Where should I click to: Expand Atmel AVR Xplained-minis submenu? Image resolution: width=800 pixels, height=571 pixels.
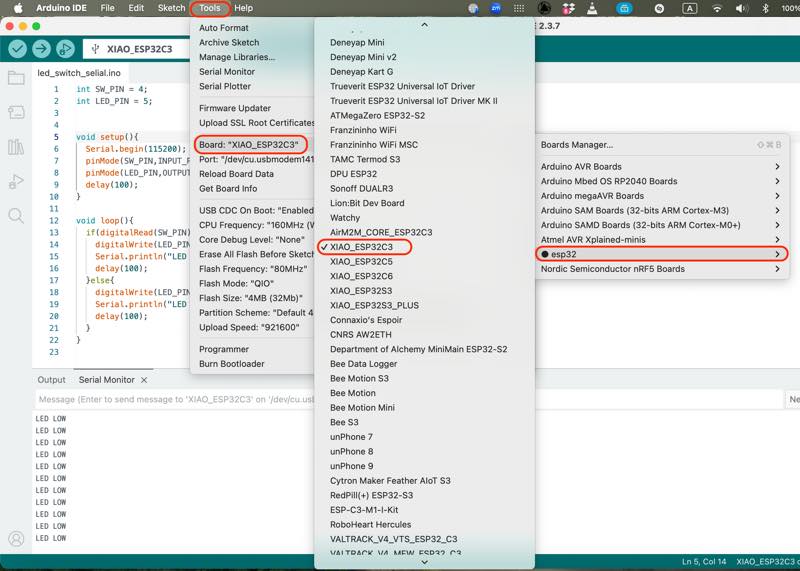point(662,239)
